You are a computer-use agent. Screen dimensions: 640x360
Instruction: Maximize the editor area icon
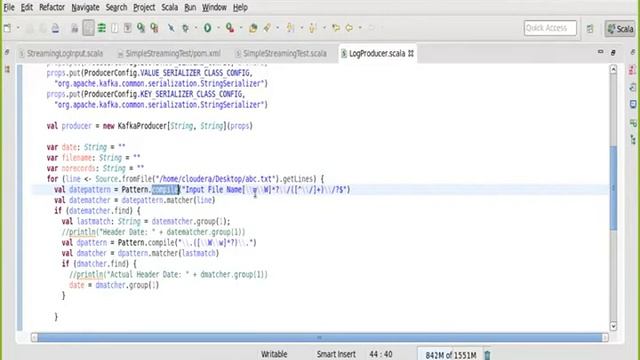click(613, 52)
